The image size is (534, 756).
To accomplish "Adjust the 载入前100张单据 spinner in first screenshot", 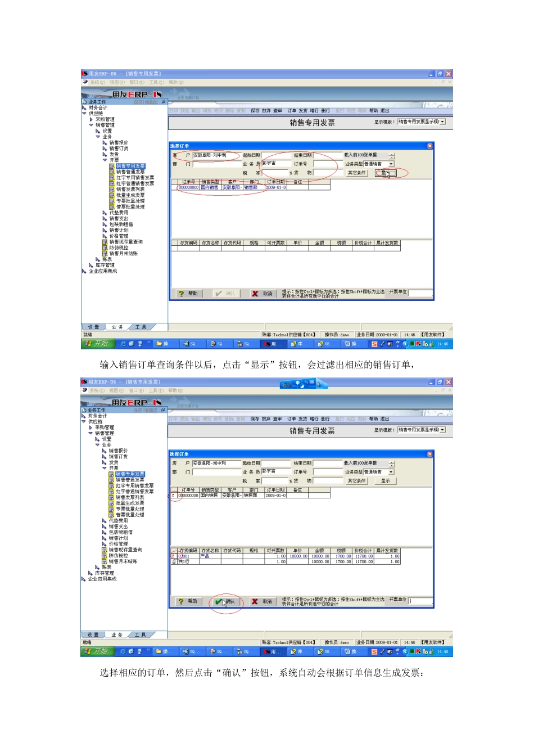I will point(392,155).
